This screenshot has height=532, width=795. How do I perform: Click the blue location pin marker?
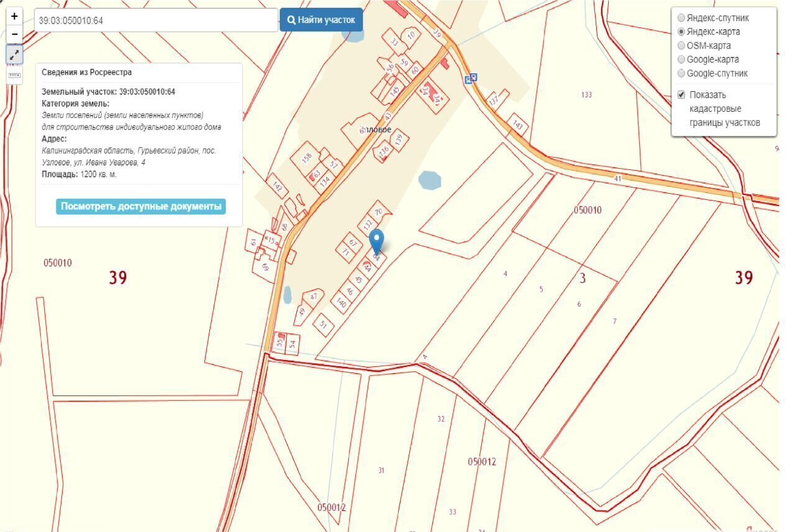(377, 242)
